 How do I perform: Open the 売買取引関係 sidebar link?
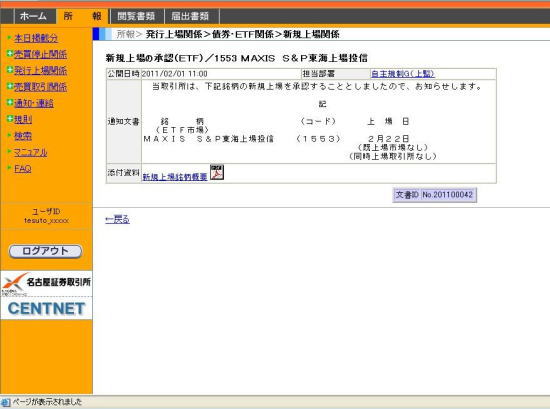coord(40,87)
